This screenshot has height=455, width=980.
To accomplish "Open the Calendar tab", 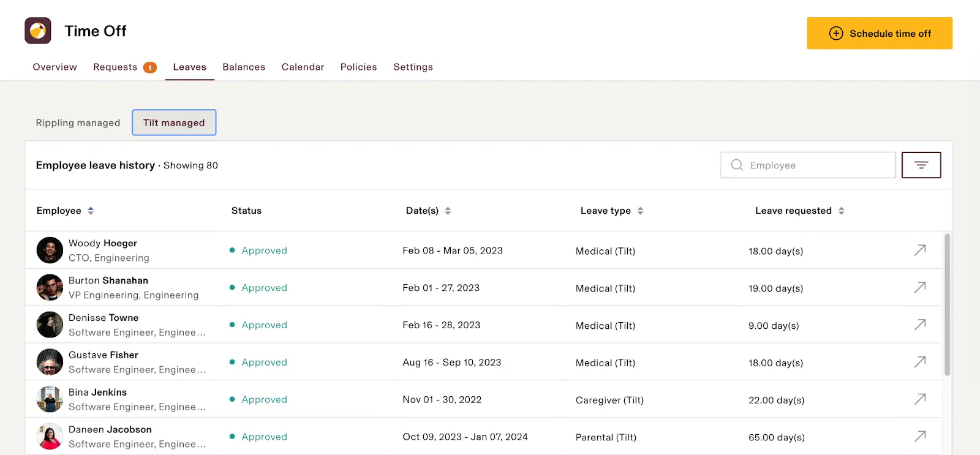I will [x=303, y=67].
